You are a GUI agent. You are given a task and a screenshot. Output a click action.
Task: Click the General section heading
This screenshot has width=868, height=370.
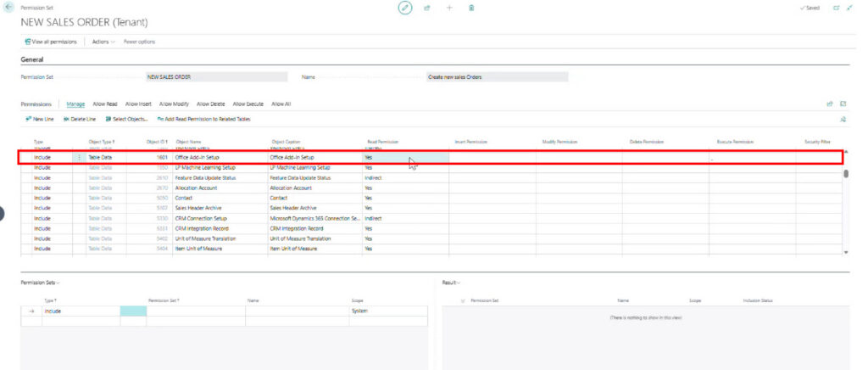(32, 59)
